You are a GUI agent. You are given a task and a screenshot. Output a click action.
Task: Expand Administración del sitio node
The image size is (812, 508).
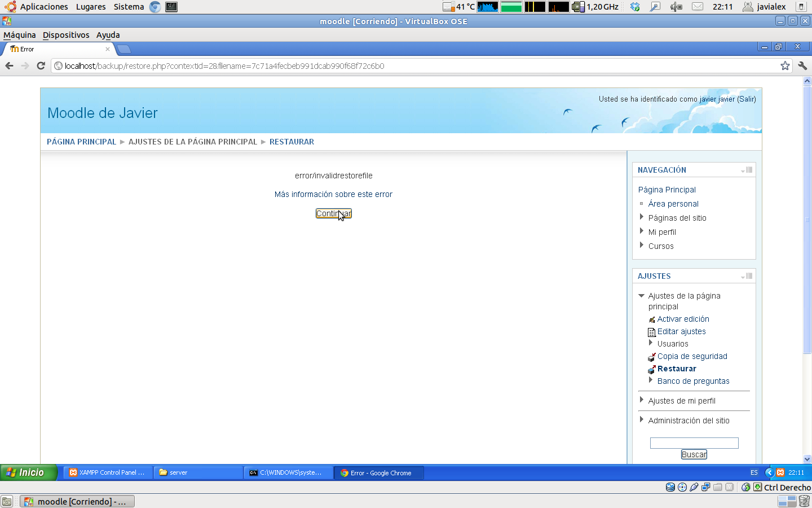(x=642, y=420)
